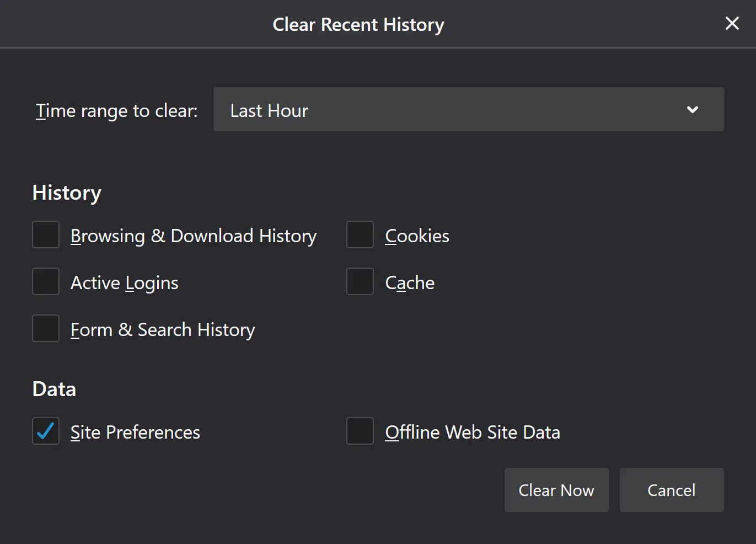Check the Cache checkbox
Viewport: 756px width, 544px height.
pyautogui.click(x=360, y=281)
